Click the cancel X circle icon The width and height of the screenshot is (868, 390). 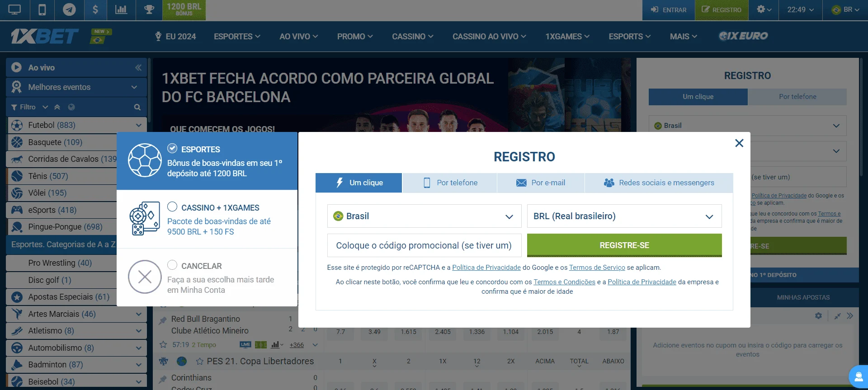point(145,277)
